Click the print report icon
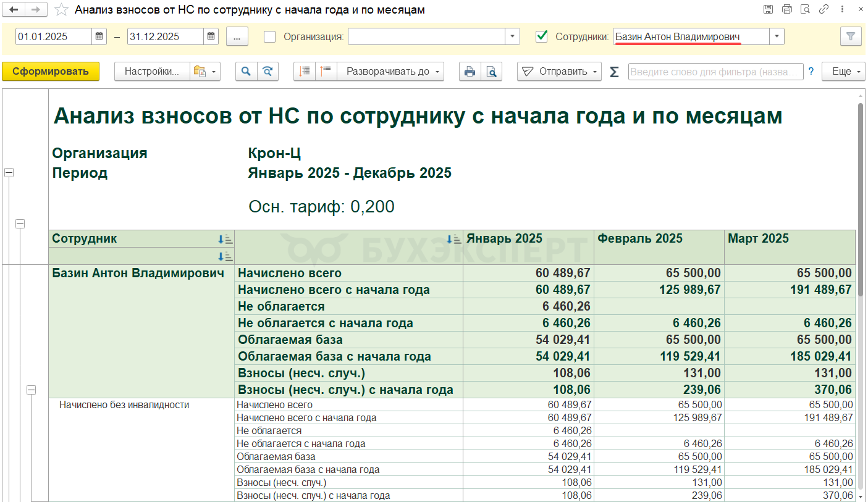Viewport: 868px width, 502px height. click(470, 72)
